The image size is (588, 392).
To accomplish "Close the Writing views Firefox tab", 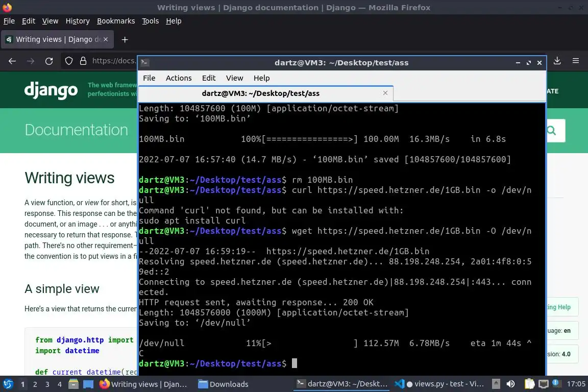I will pyautogui.click(x=106, y=39).
